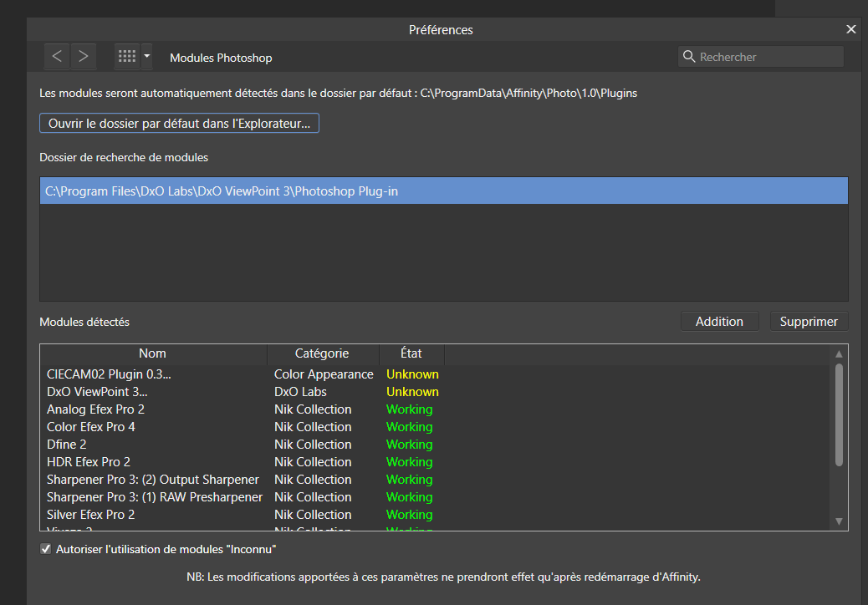
Task: Go back with the left arrow button
Action: pyautogui.click(x=57, y=57)
